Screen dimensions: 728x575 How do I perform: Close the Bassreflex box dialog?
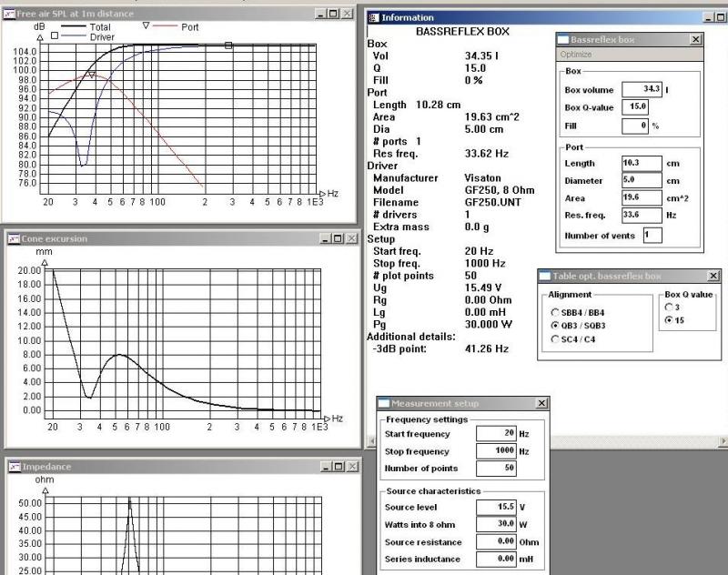[x=696, y=40]
